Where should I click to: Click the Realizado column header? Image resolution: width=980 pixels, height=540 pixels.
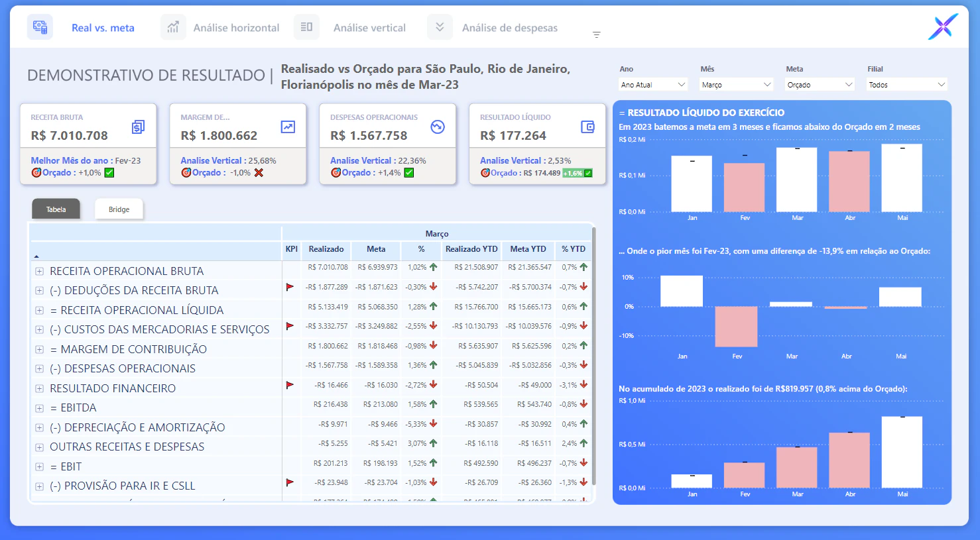tap(326, 249)
